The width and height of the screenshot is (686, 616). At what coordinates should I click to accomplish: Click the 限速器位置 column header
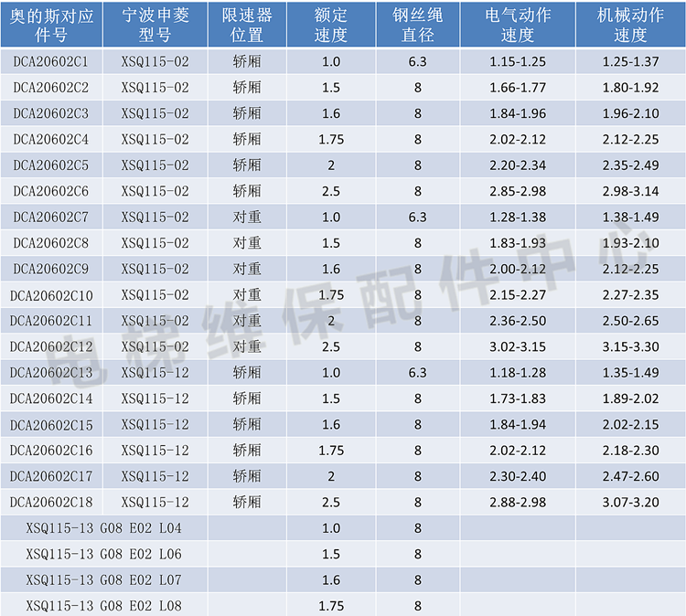(247, 25)
